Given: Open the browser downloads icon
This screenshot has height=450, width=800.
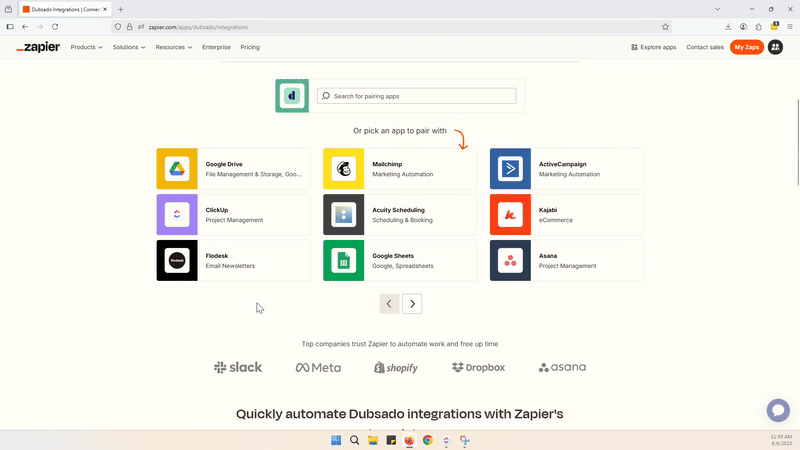Looking at the screenshot, I should (728, 27).
